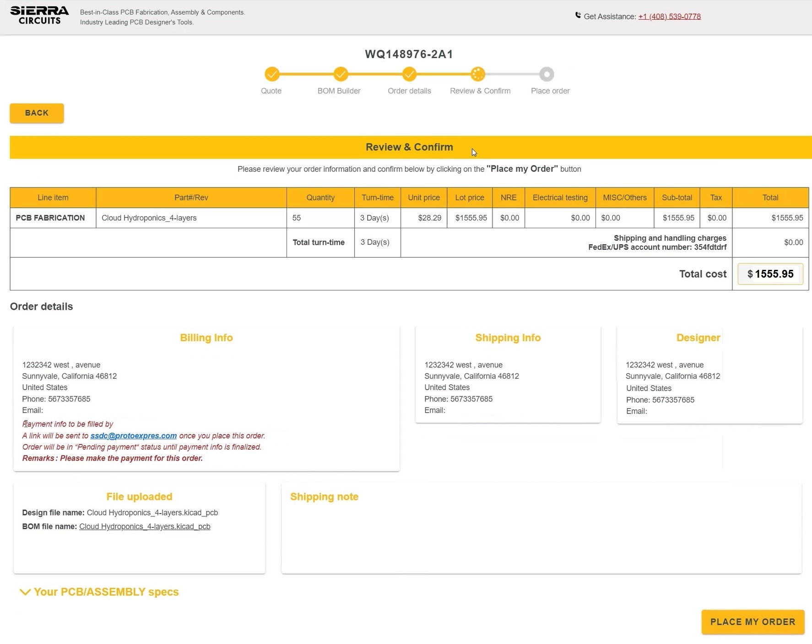Click the Design file name text
This screenshot has width=812, height=644.
(120, 513)
